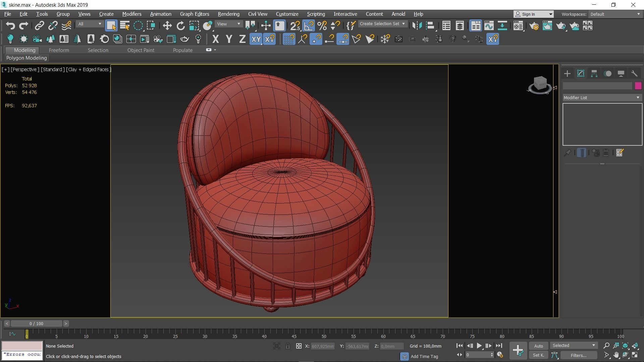Click the Set K. button

538,355
